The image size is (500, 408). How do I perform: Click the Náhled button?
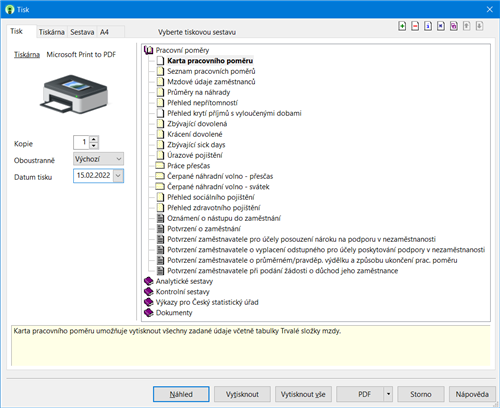[x=181, y=394]
